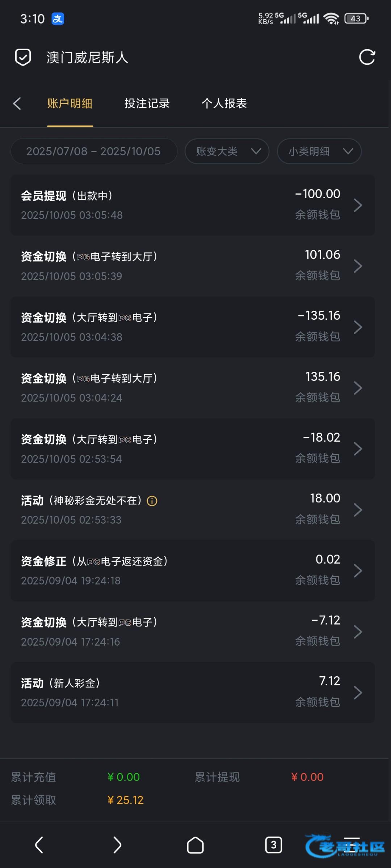Switch to the 投注记录 tab
This screenshot has height=868, width=391.
[147, 104]
